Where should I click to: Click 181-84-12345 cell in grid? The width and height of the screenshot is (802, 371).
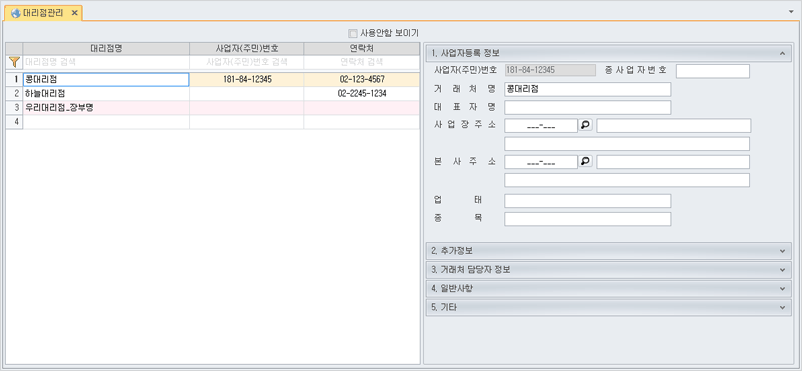coord(247,79)
